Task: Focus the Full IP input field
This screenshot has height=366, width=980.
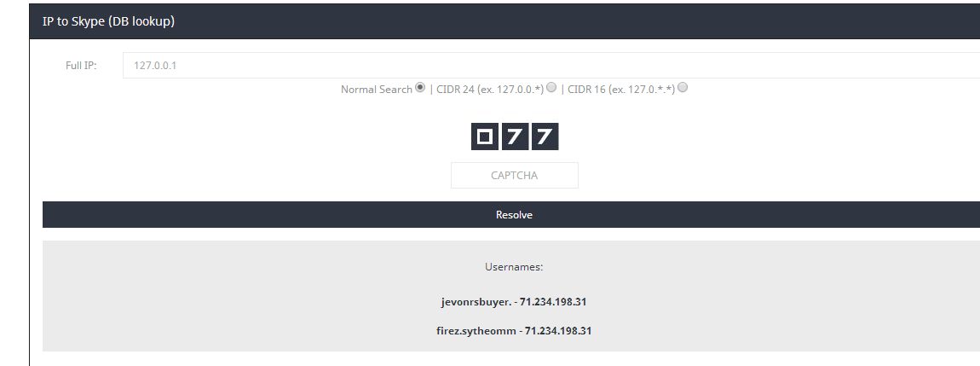Action: coord(551,65)
